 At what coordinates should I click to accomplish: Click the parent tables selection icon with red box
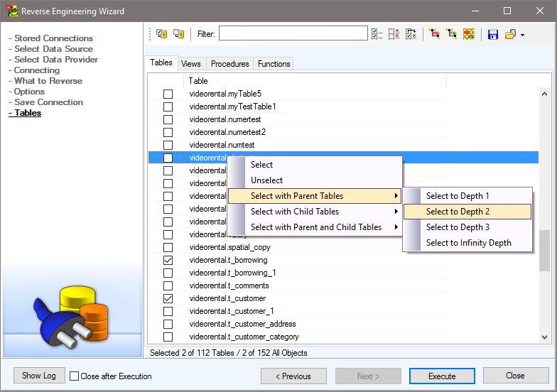[x=435, y=34]
